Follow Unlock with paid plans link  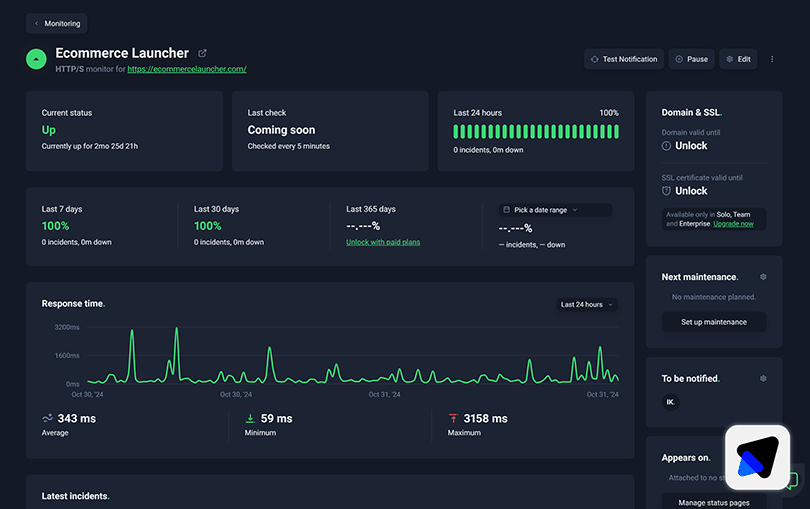coord(383,242)
